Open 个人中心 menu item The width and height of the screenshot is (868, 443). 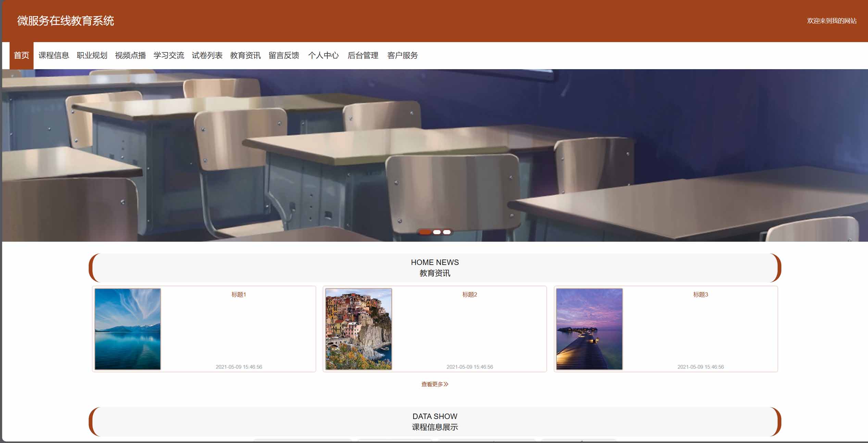[x=323, y=55]
